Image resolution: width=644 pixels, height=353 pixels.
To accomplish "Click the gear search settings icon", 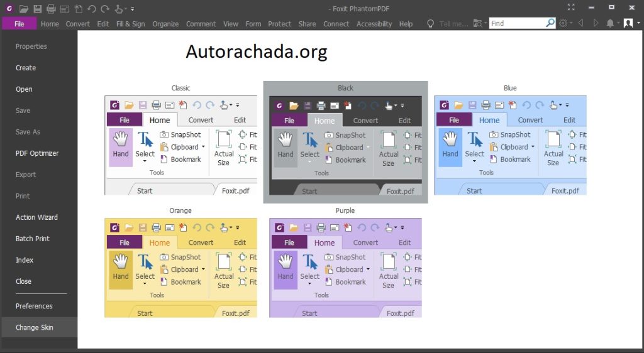I will (x=563, y=23).
